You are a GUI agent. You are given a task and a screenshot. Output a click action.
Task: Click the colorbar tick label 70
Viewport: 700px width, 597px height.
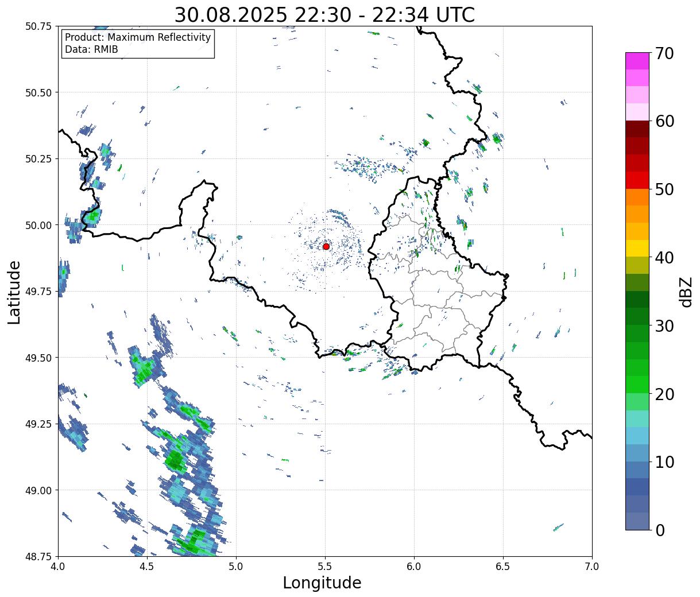coord(664,53)
